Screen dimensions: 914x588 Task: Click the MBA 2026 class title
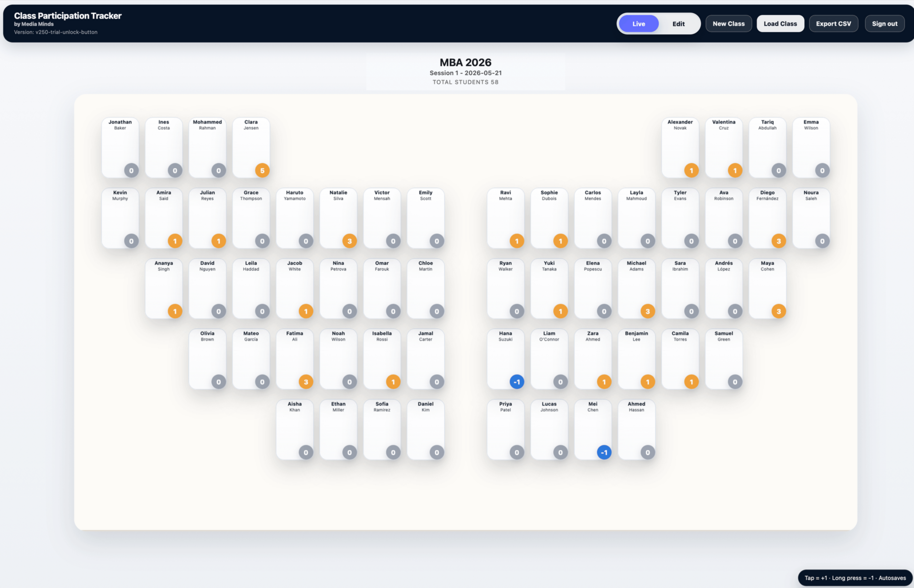coord(465,62)
